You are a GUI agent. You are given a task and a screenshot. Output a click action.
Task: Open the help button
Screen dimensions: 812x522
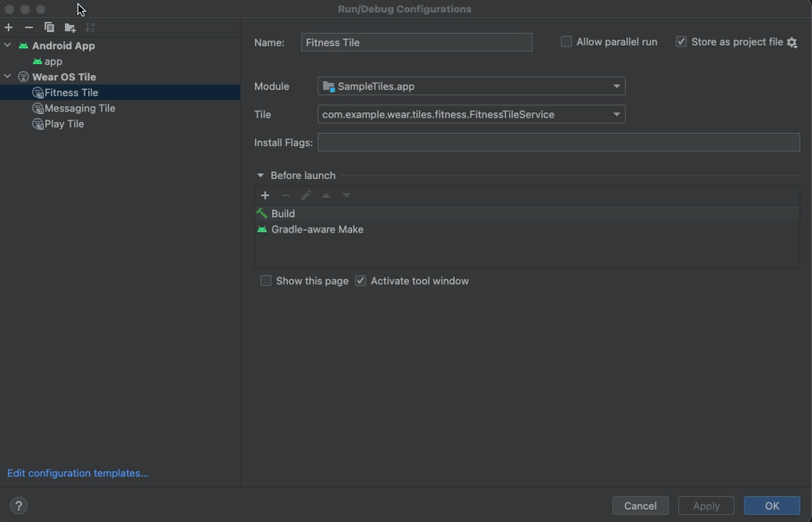point(18,506)
